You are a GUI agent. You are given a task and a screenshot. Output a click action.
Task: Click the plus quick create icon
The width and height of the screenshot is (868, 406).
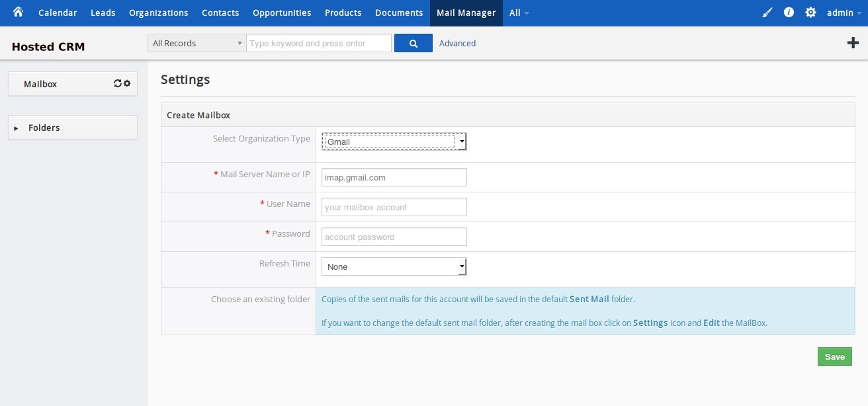click(x=853, y=43)
